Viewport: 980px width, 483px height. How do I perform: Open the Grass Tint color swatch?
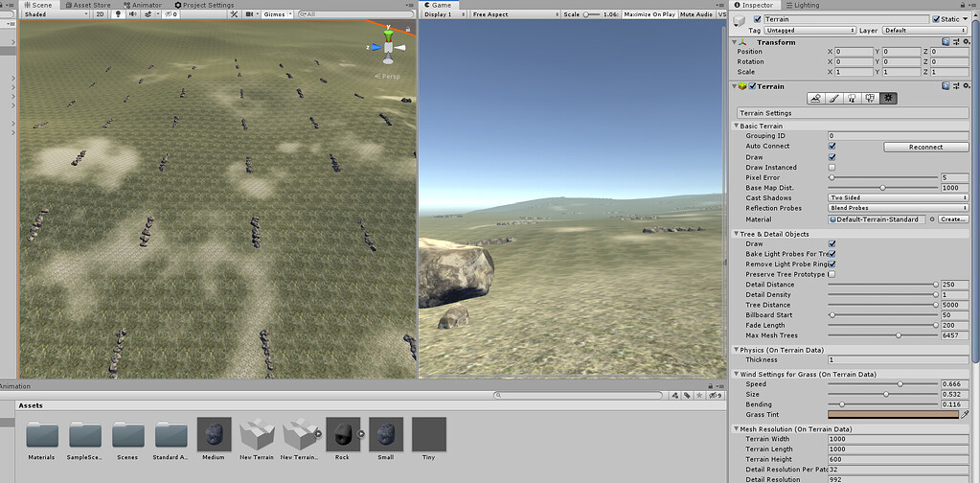[893, 414]
